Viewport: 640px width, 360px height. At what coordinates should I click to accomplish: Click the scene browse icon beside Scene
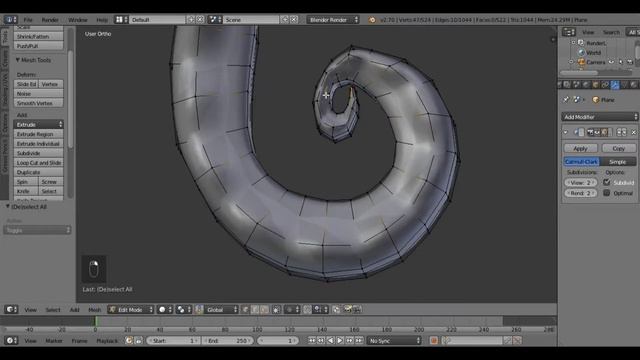pyautogui.click(x=214, y=20)
